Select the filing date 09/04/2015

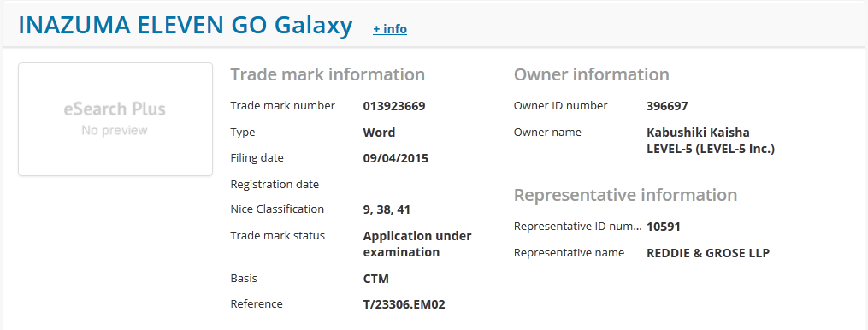pyautogui.click(x=396, y=158)
